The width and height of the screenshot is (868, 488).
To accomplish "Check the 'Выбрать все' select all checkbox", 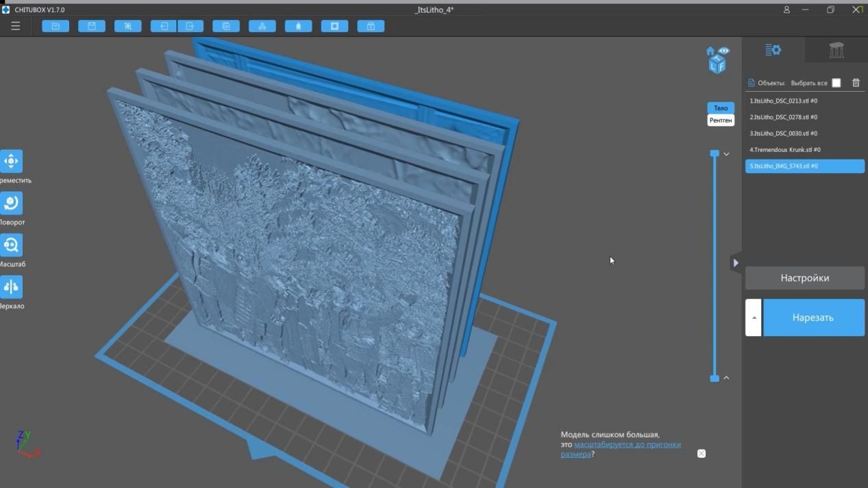I will (x=836, y=83).
